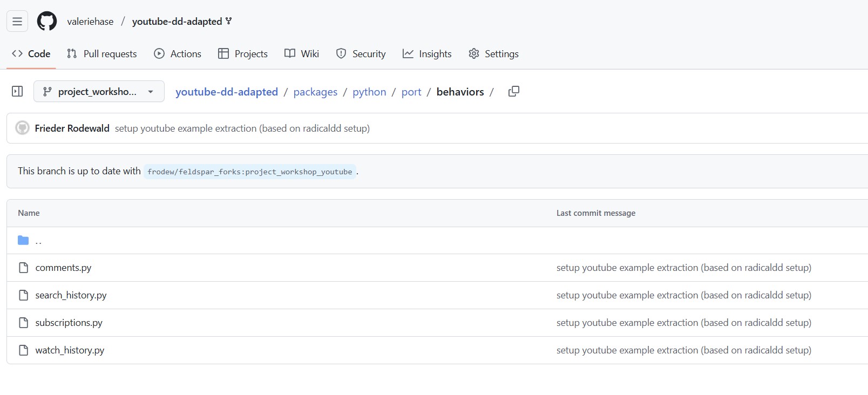Viewport: 868px width, 395px height.
Task: Switch to the Settings tab
Action: [493, 54]
